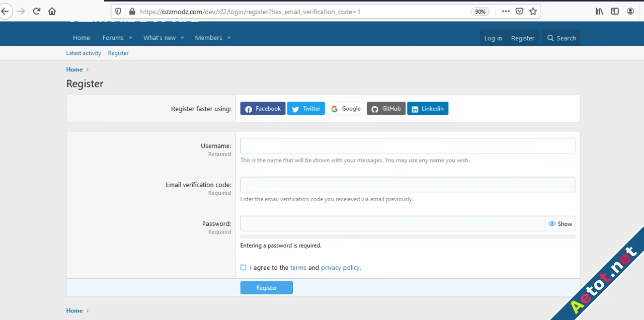Switch to the Forums navigation tab
Screen dimensions: 644x320
point(113,37)
